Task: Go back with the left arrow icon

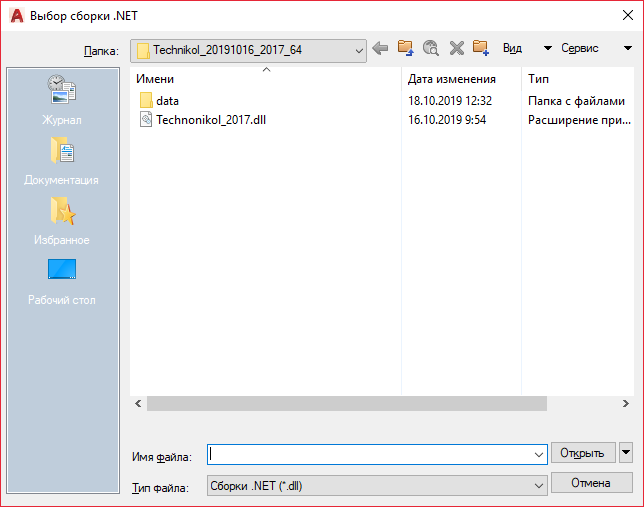Action: pyautogui.click(x=380, y=48)
